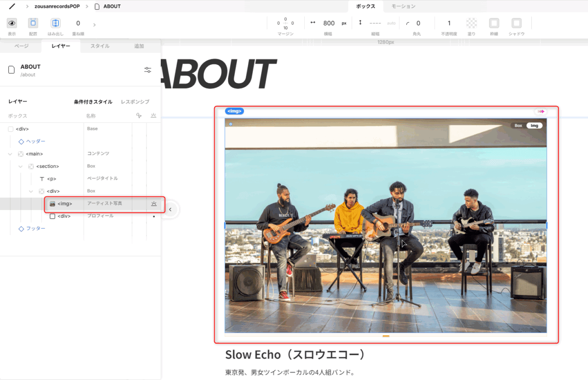Toggle the 表示 eye visibility button
This screenshot has width=588, height=380.
12,23
